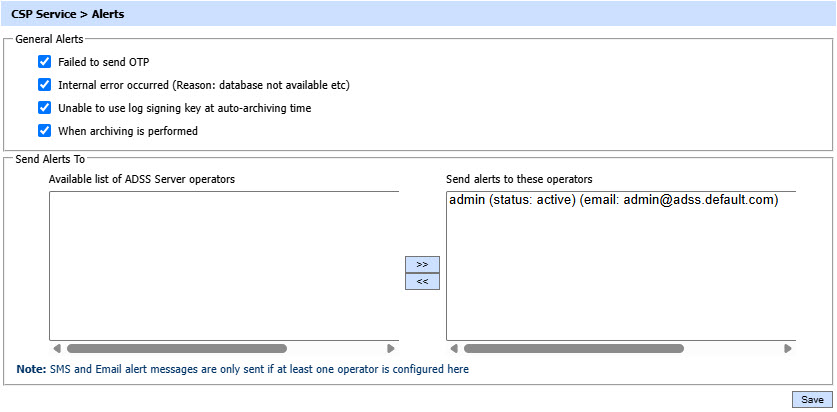This screenshot has width=837, height=412.
Task: Click the CSP Service > Alerts header
Action: (x=68, y=15)
